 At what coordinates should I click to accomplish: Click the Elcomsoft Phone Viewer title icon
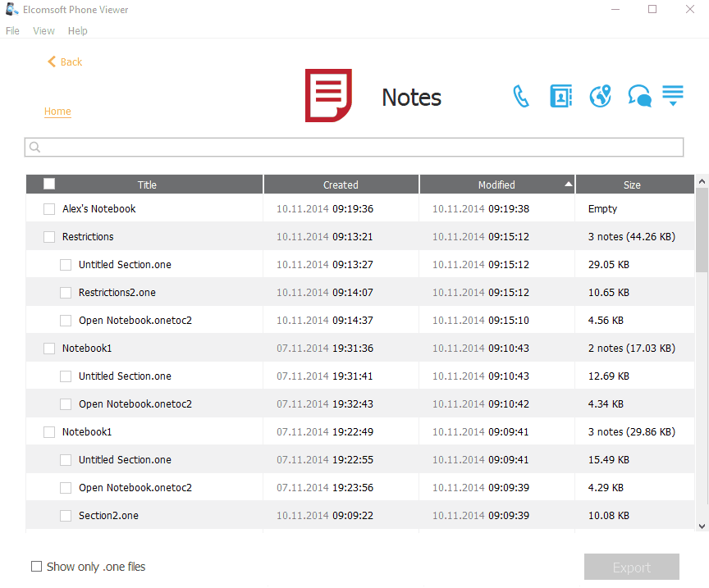click(x=11, y=10)
